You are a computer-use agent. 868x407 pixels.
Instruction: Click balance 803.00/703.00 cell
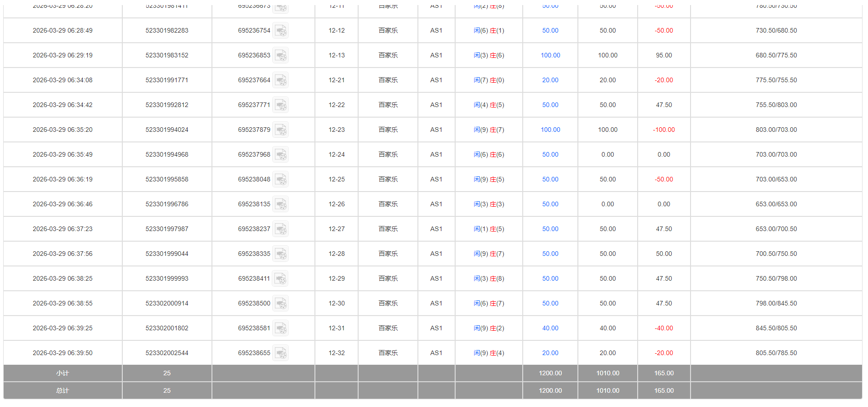[x=776, y=130]
